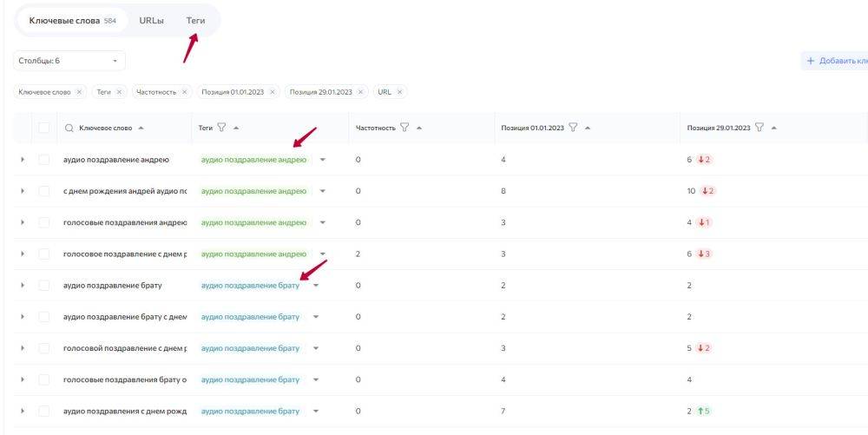The width and height of the screenshot is (868, 435).
Task: Check the row 'аудио поздравление андрею'
Action: pos(43,160)
